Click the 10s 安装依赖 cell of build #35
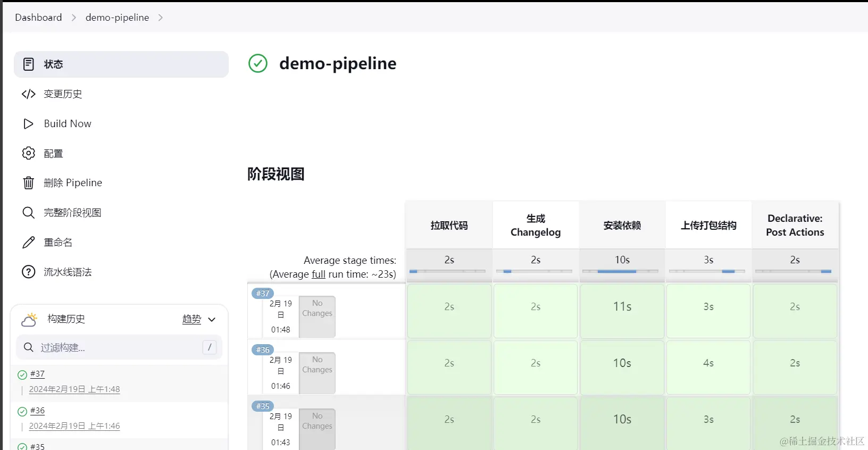The width and height of the screenshot is (868, 450). [x=622, y=423]
